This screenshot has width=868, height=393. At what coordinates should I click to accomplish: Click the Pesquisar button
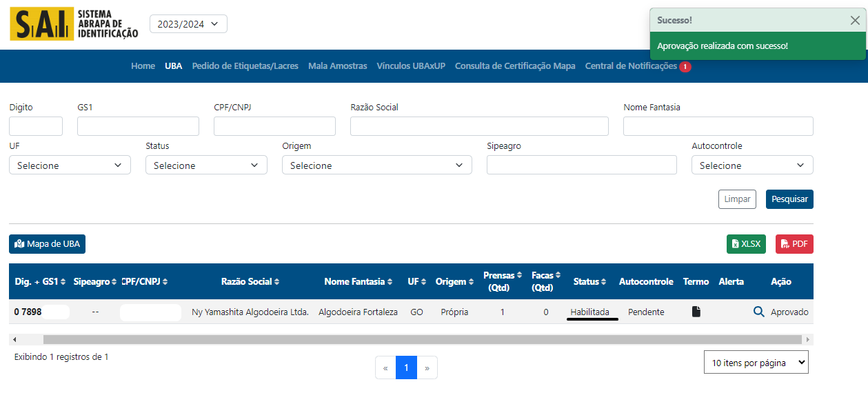[x=789, y=199]
